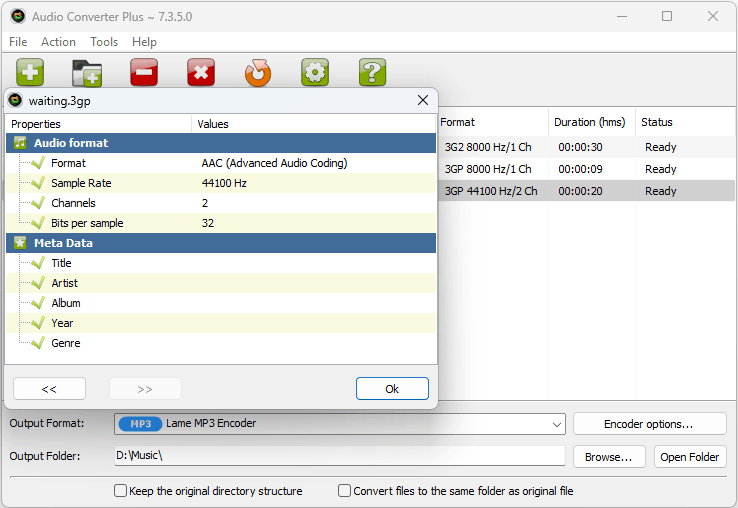The width and height of the screenshot is (738, 508).
Task: Click the 00:00:09 duration cell
Action: point(580,169)
